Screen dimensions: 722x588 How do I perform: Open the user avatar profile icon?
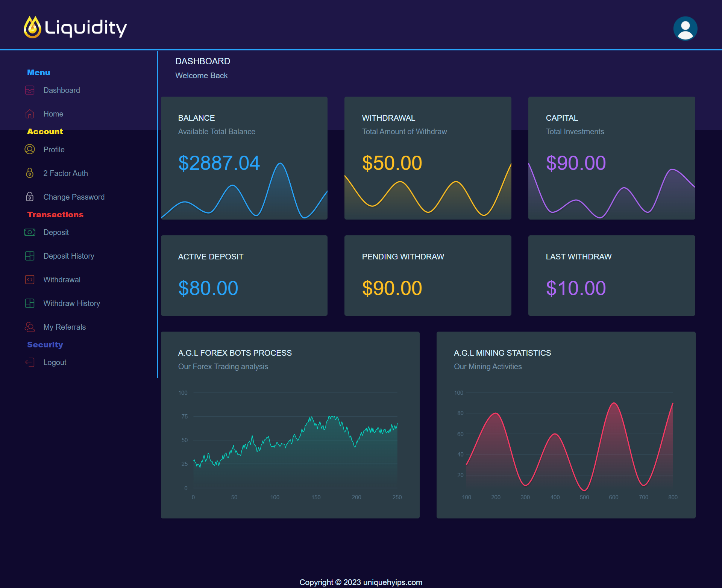pos(685,29)
